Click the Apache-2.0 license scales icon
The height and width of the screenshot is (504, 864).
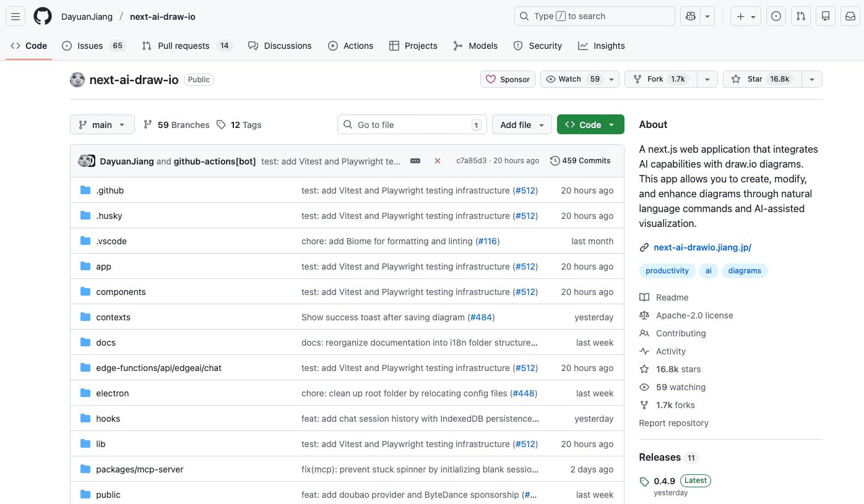(x=644, y=315)
